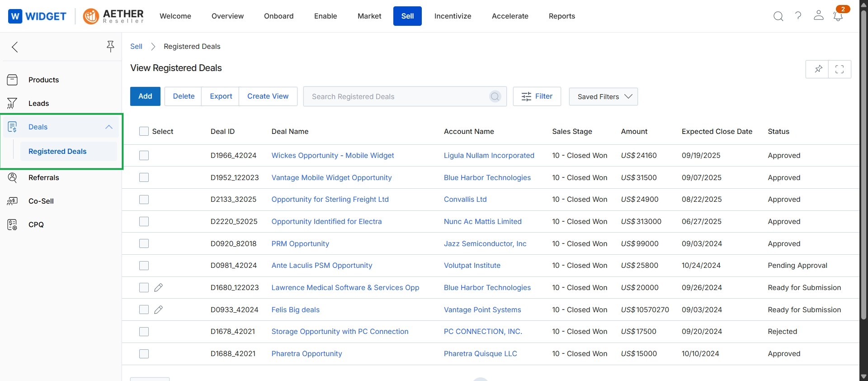868x381 pixels.
Task: Open Wickes Opportunity - Mobile Widget deal
Action: (333, 156)
